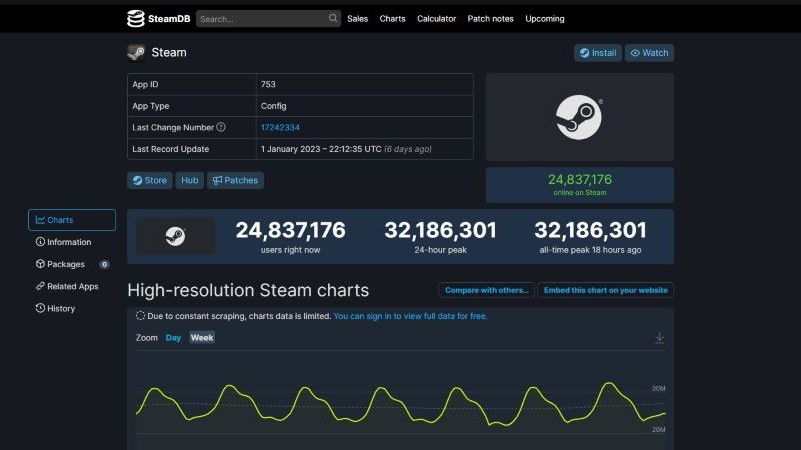Image resolution: width=801 pixels, height=450 pixels.
Task: Click the Steam thumbnail in stats banner
Action: [176, 236]
